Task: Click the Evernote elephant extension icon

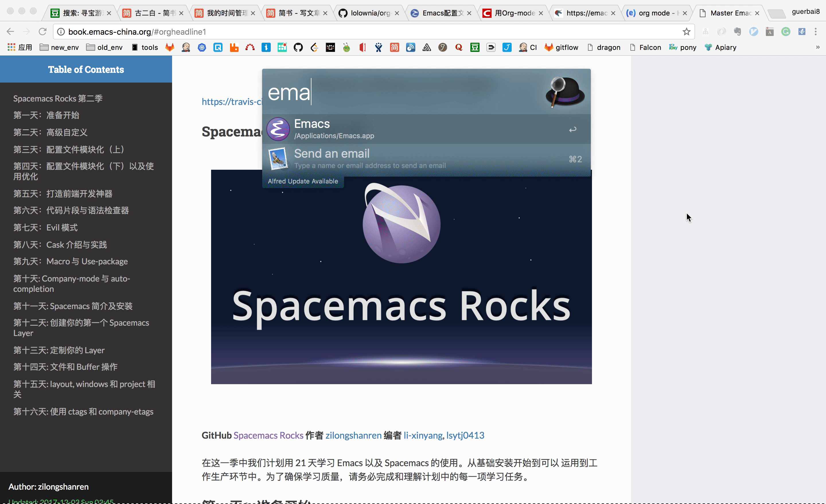Action: [x=737, y=32]
